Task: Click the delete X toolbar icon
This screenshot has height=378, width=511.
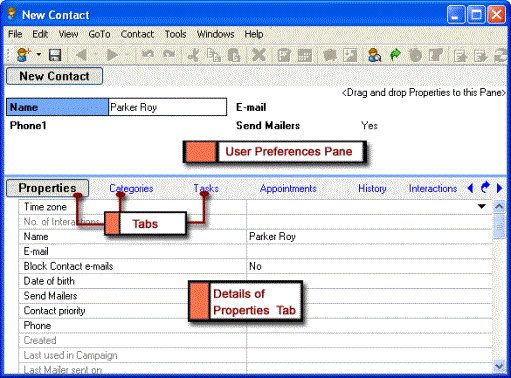Action: point(259,55)
